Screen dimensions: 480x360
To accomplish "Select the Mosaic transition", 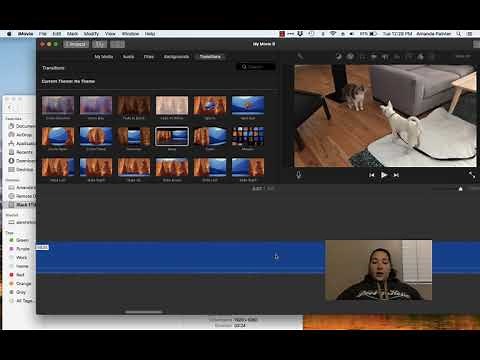I will (x=248, y=136).
